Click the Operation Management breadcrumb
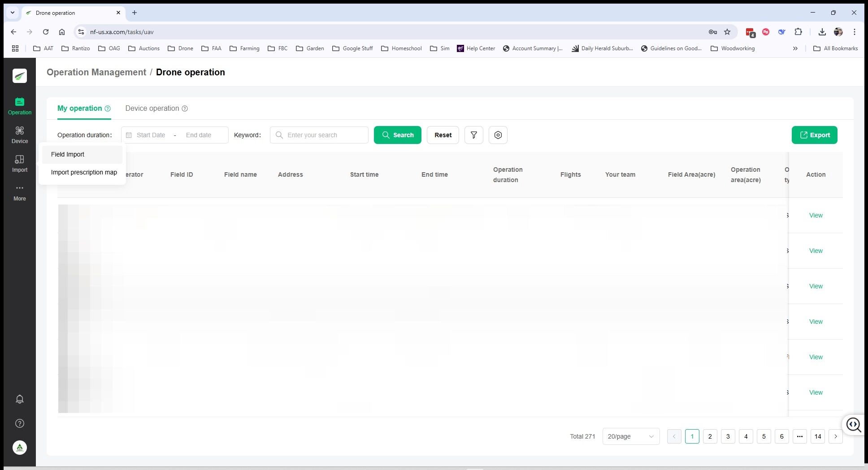The image size is (868, 470). pos(96,72)
